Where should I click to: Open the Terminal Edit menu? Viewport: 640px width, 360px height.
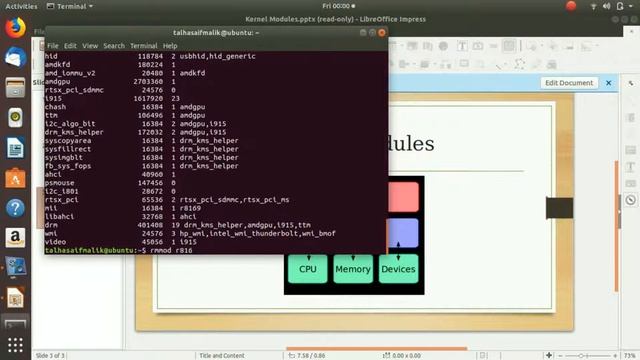[70, 46]
